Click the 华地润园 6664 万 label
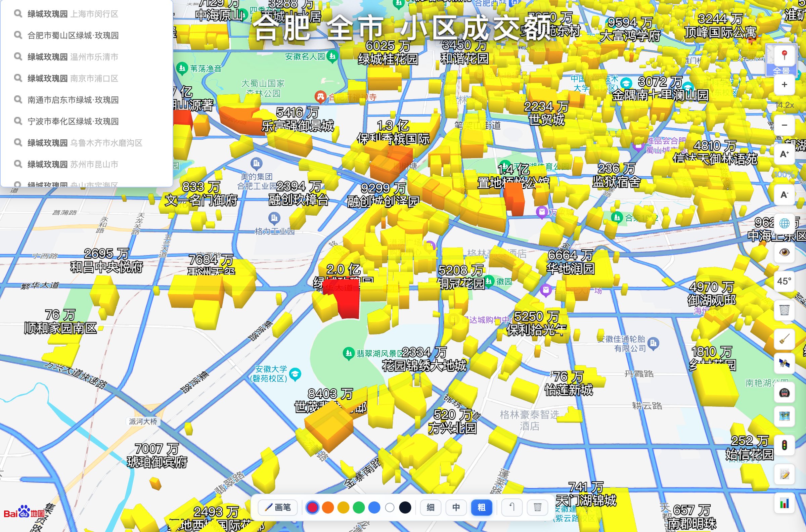 pos(570,262)
